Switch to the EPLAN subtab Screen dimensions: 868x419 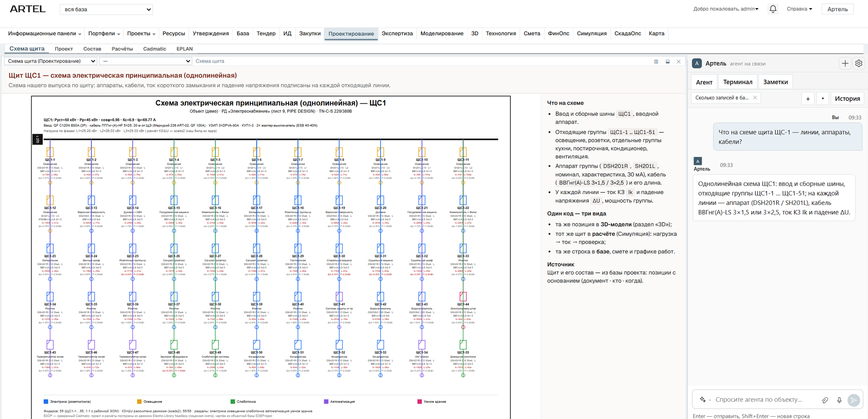coord(185,49)
